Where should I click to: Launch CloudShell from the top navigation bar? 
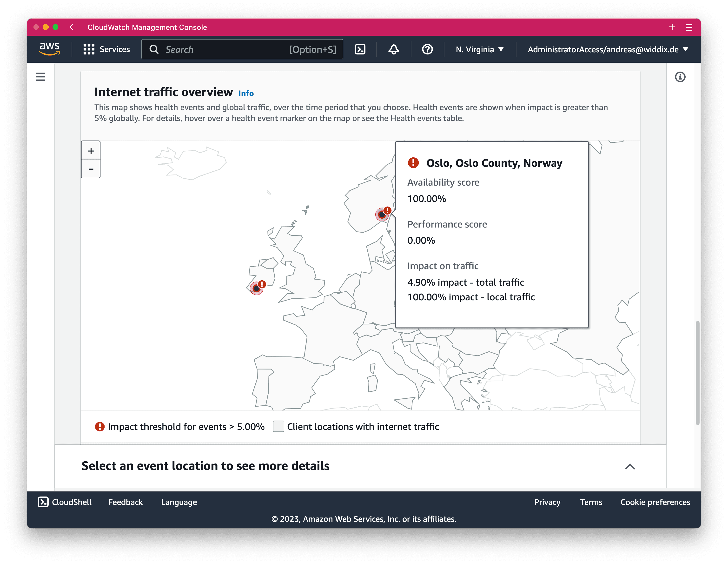(x=360, y=49)
